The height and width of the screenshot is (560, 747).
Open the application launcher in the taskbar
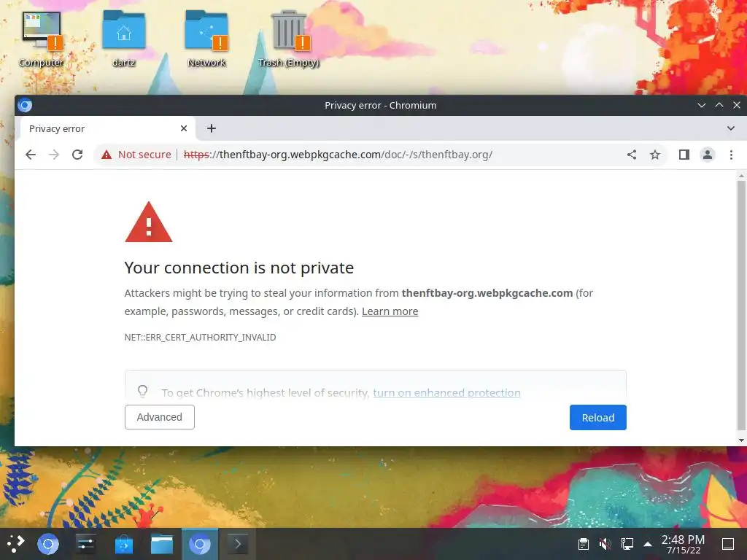tap(16, 544)
